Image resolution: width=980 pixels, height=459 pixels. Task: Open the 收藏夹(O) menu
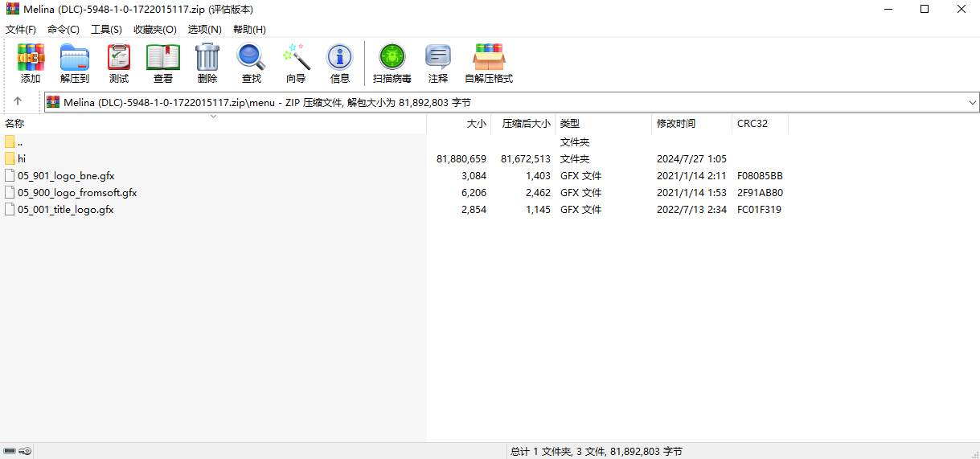[x=155, y=29]
